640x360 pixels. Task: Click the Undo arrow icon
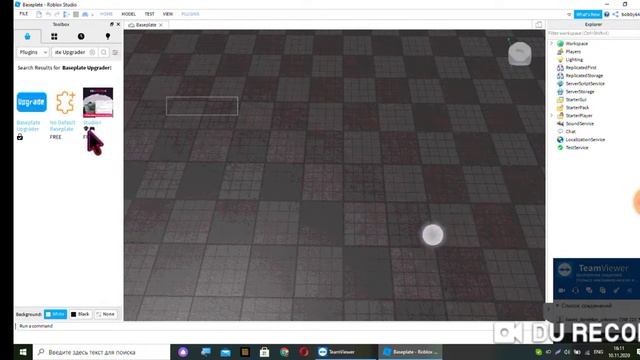pyautogui.click(x=48, y=14)
